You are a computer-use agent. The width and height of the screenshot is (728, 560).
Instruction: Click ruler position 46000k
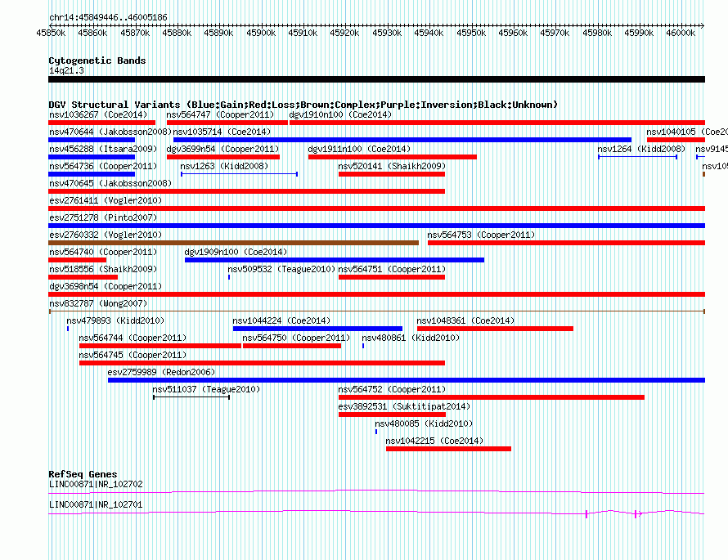pos(681,33)
